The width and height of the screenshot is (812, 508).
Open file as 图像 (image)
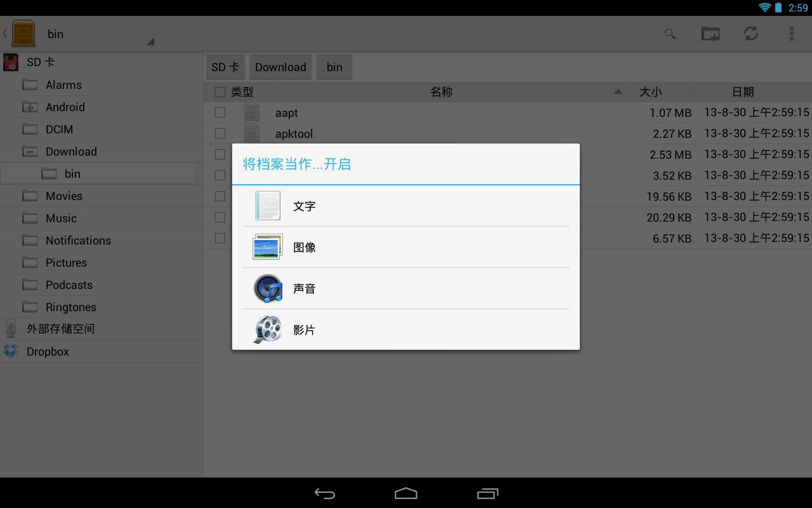[x=406, y=247]
